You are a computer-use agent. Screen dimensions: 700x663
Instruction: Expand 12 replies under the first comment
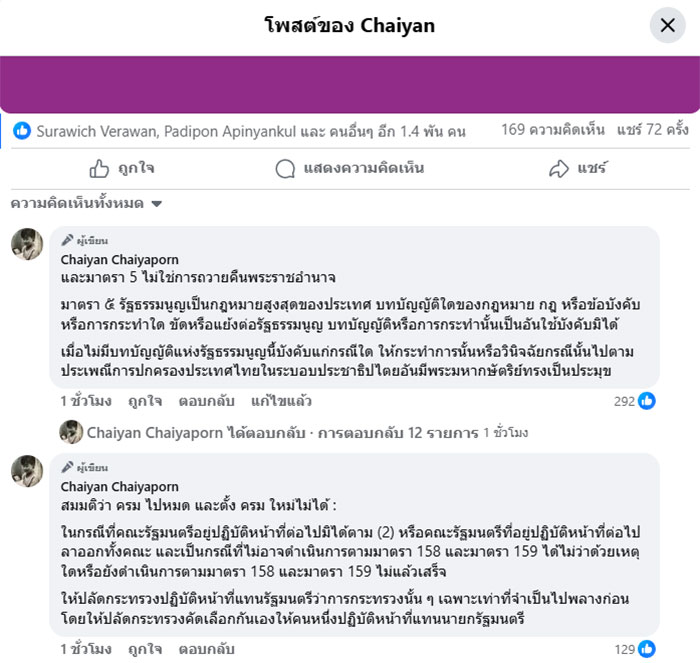click(398, 433)
